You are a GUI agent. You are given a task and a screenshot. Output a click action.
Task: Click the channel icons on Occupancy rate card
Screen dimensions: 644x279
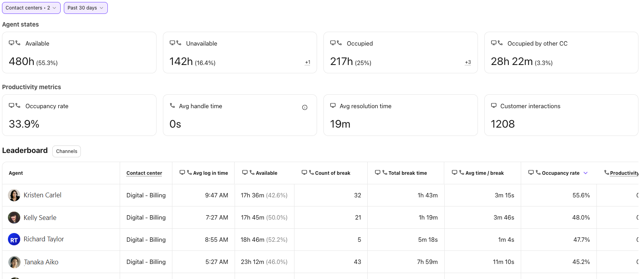tap(15, 105)
